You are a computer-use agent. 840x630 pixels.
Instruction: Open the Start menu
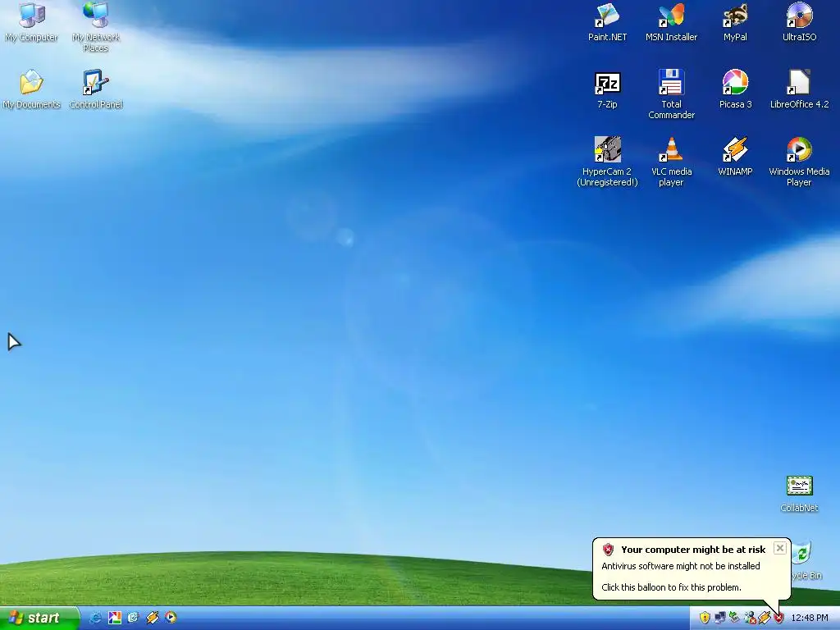39,618
